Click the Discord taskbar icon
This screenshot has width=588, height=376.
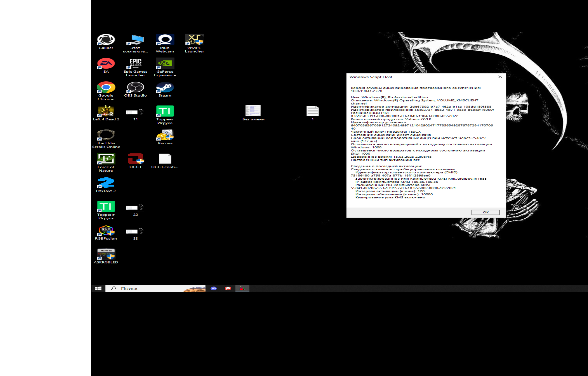click(x=213, y=288)
